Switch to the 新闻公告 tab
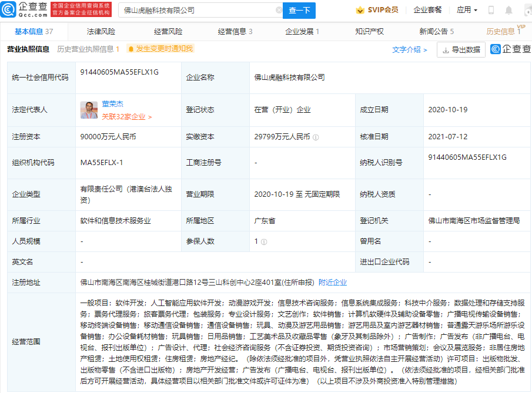 tap(436, 32)
